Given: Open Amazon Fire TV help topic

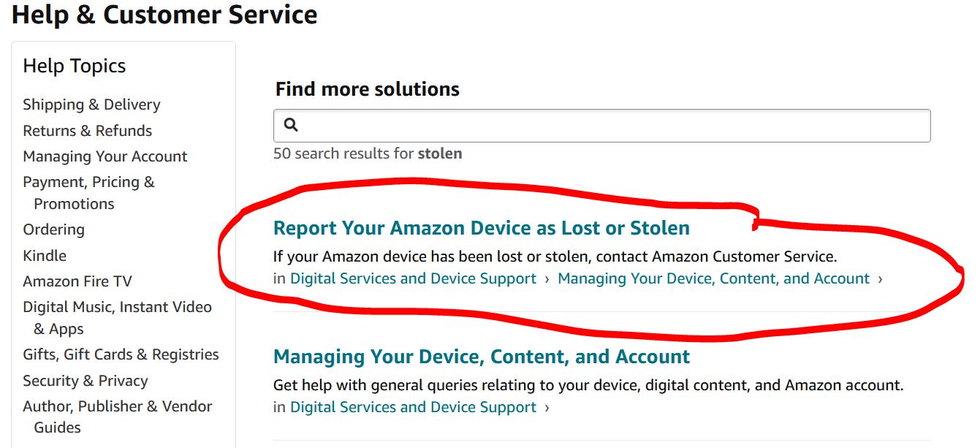Looking at the screenshot, I should pyautogui.click(x=77, y=281).
